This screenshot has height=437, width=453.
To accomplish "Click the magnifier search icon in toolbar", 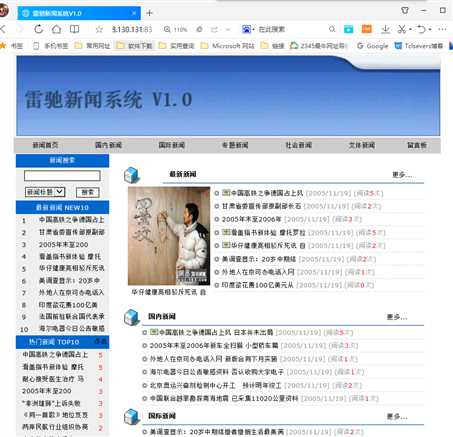I will [x=332, y=29].
